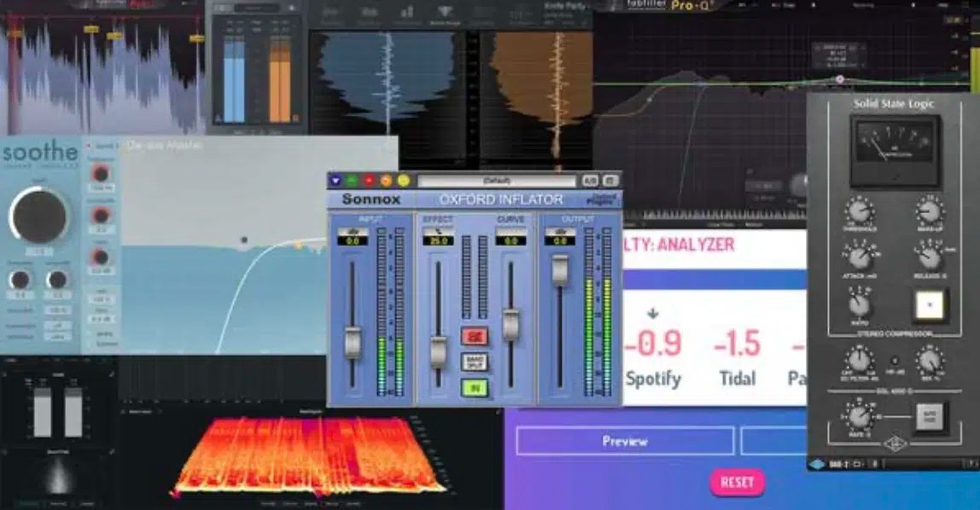The image size is (980, 510).
Task: Click the Threshold knob on SSL compressor
Action: pyautogui.click(x=860, y=212)
